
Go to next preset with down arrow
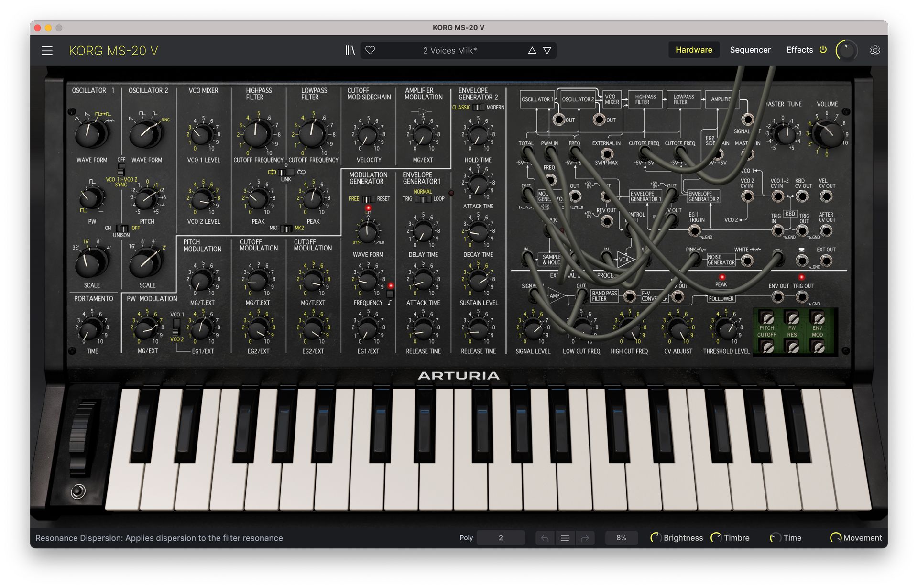pos(547,50)
